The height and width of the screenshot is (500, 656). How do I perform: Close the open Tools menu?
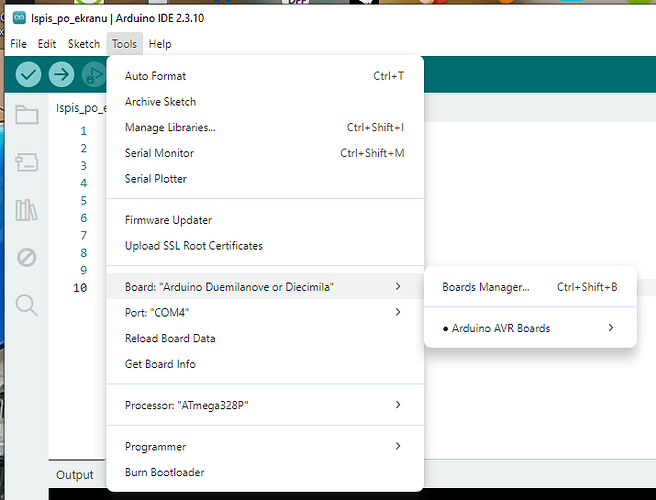click(x=124, y=44)
